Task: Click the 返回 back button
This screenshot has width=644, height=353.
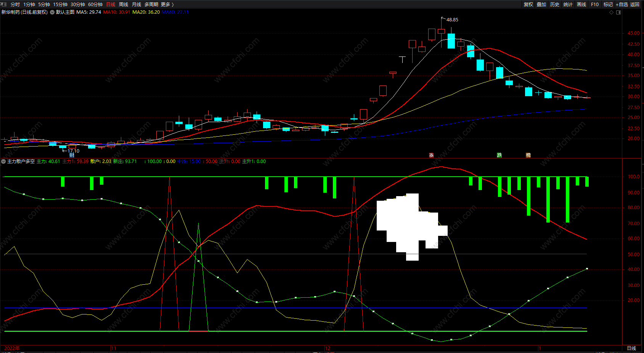Action: tap(635, 5)
